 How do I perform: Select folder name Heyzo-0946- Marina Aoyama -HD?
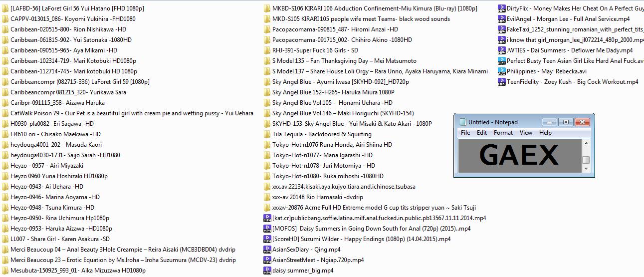point(55,197)
